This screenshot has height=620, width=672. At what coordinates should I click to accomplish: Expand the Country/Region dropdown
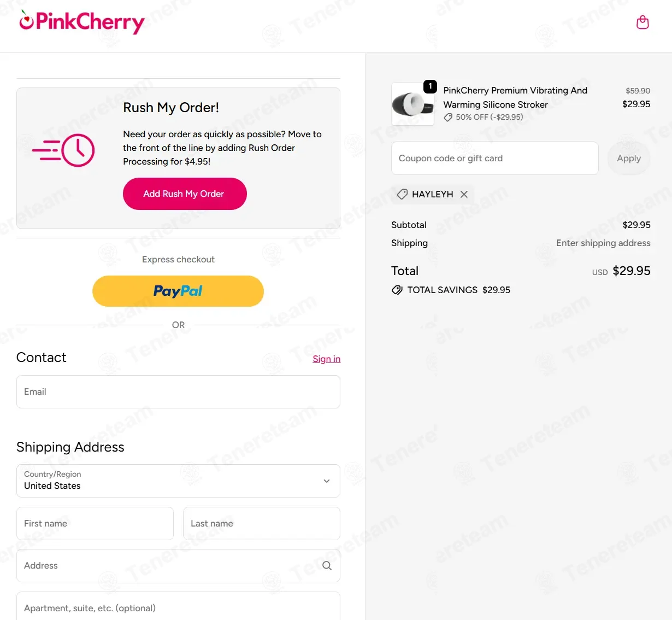(178, 481)
